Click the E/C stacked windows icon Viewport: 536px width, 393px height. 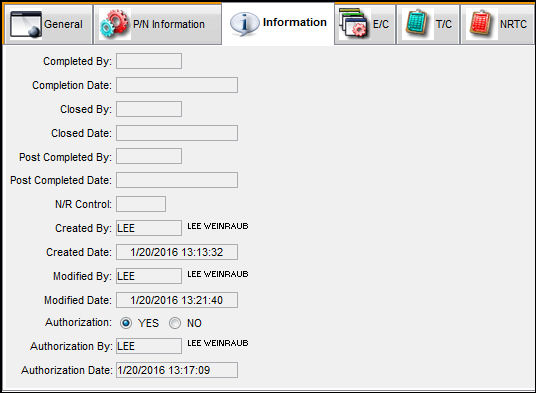[x=353, y=23]
